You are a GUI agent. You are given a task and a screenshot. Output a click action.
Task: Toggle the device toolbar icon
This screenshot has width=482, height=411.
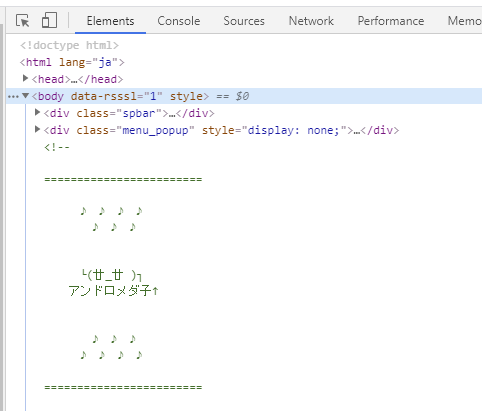click(x=49, y=20)
